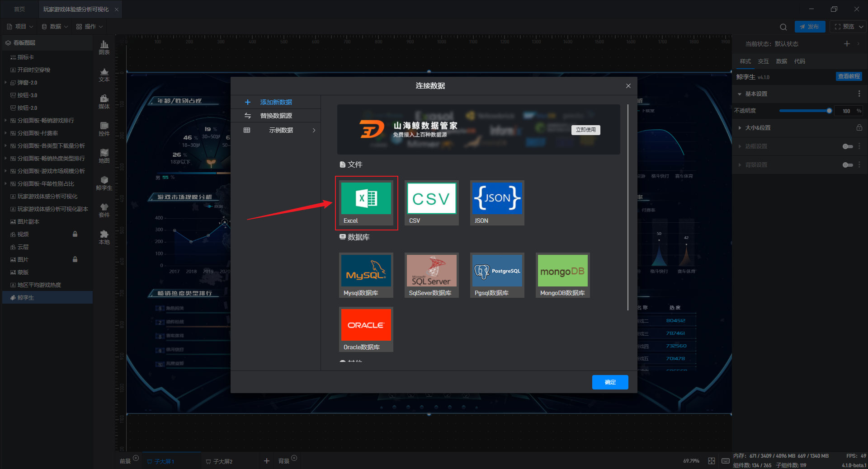The height and width of the screenshot is (469, 868).
Task: Click the 立即使用 banner button
Action: [586, 130]
